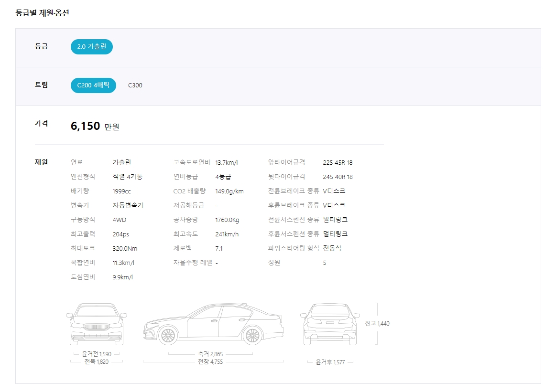Click the 제원 section label
Viewport: 556px width, 392px height.
tap(41, 162)
